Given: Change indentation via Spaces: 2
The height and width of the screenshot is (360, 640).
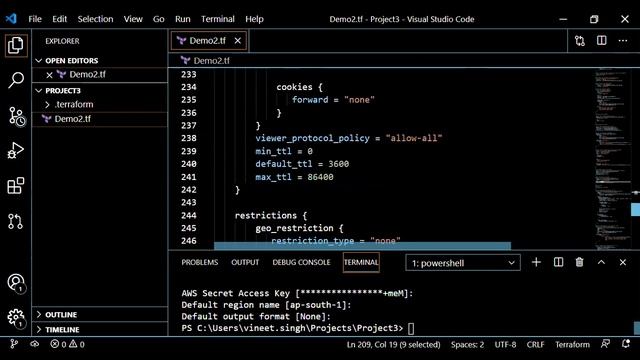Looking at the screenshot, I should click(x=467, y=344).
